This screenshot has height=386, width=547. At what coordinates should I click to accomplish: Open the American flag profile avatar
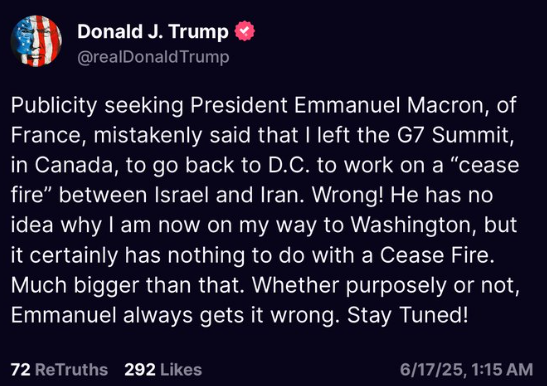point(36,41)
